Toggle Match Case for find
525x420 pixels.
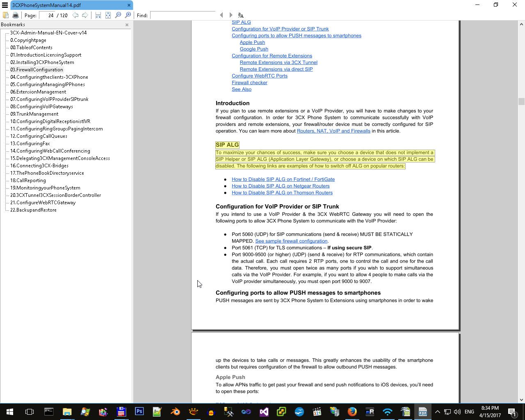point(241,15)
